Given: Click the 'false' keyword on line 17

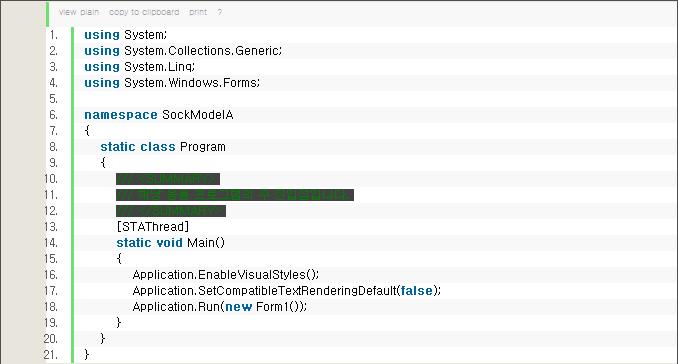Looking at the screenshot, I should [416, 291].
